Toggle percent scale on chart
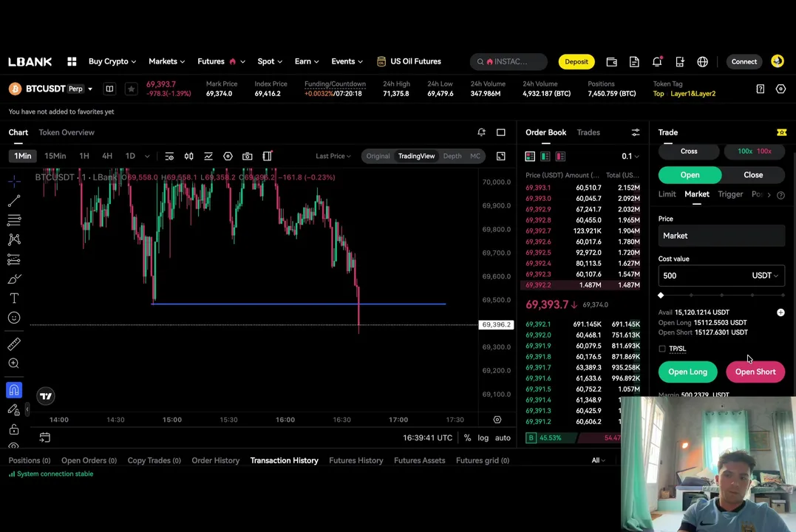 (467, 437)
